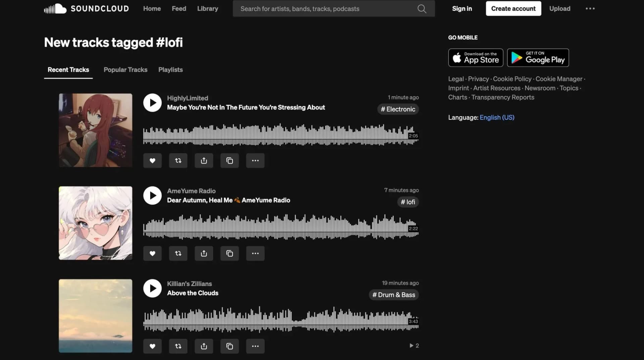Play the HighlyLimited track

(x=152, y=103)
